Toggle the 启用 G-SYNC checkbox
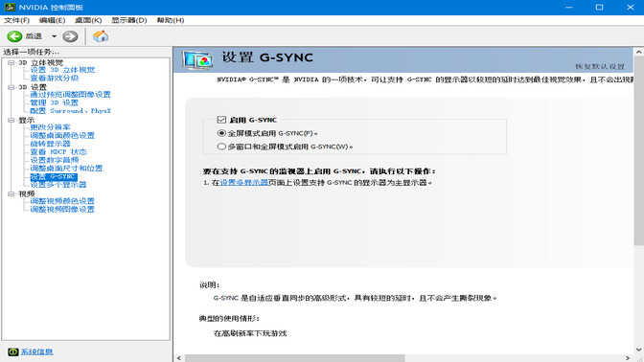This screenshot has width=644, height=362. coord(221,120)
